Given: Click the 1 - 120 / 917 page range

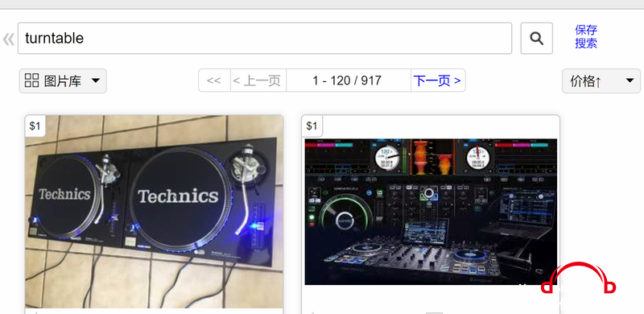Looking at the screenshot, I should (348, 81).
